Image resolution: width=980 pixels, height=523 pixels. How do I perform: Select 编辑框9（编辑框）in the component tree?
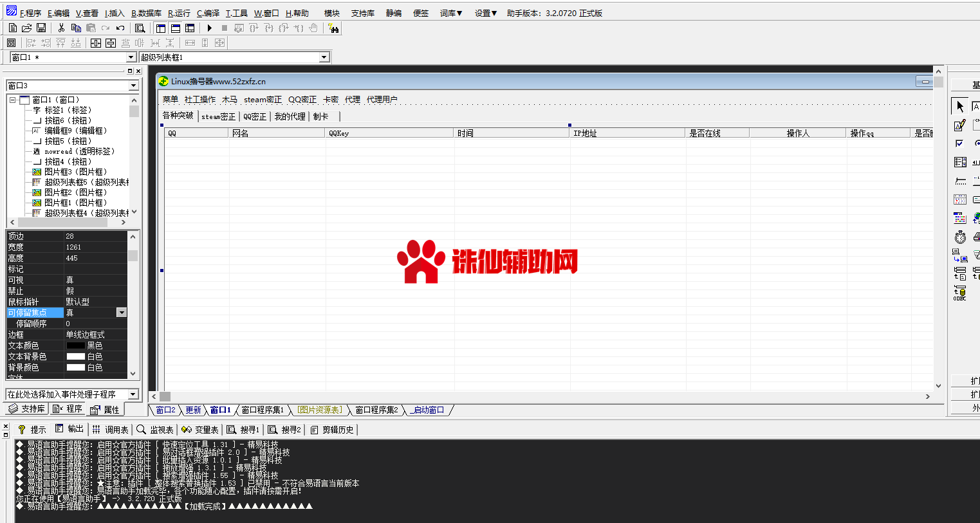point(69,131)
